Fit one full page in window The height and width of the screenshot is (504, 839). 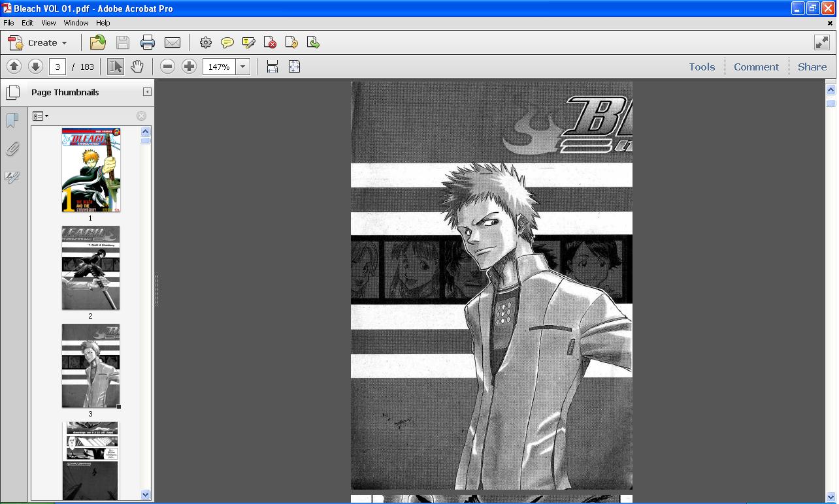click(x=294, y=67)
